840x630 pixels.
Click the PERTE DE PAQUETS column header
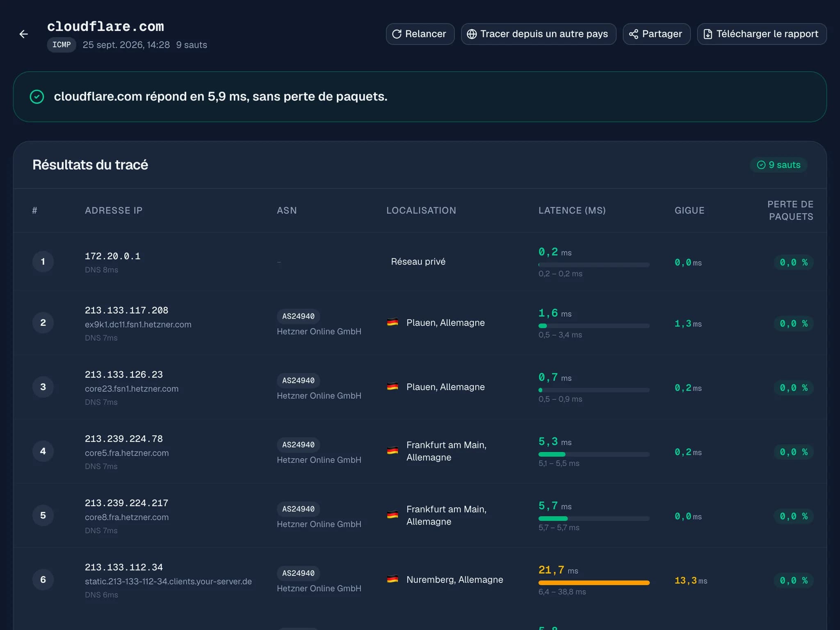click(x=790, y=210)
